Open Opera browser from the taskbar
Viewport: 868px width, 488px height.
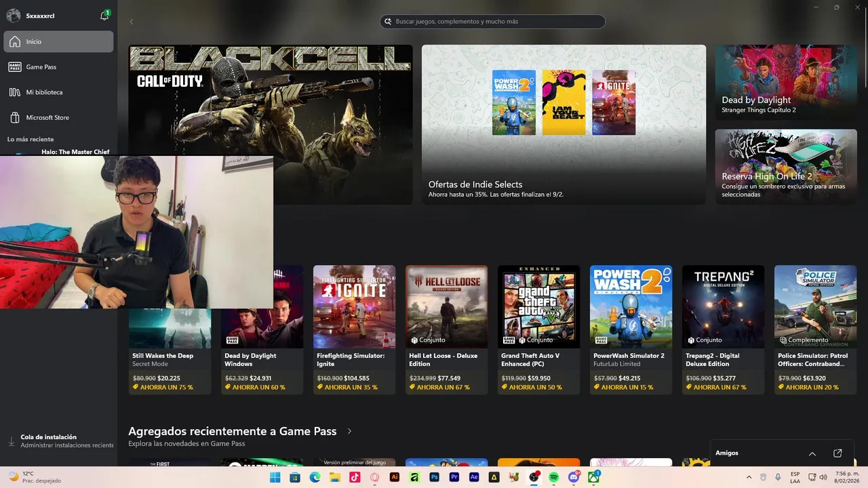[374, 477]
